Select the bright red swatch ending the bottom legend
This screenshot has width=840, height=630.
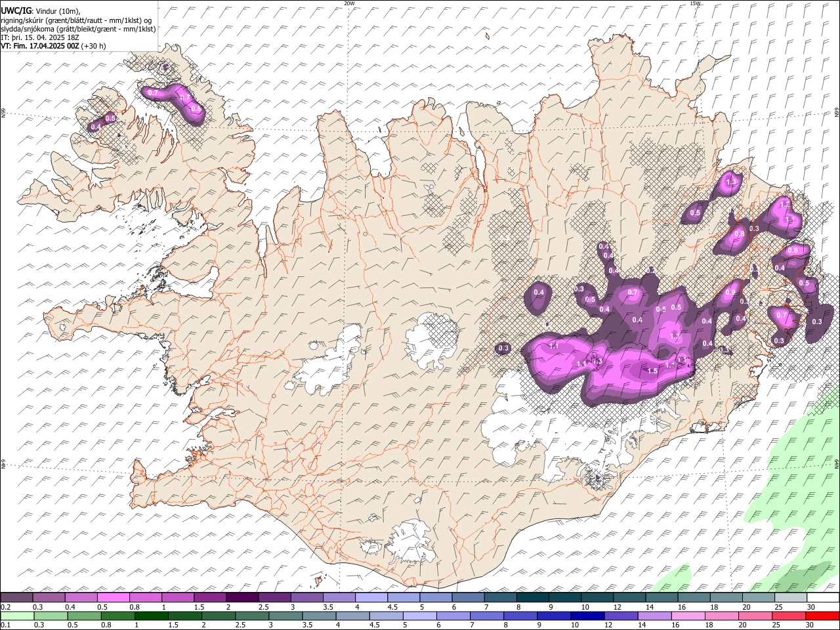(822, 616)
